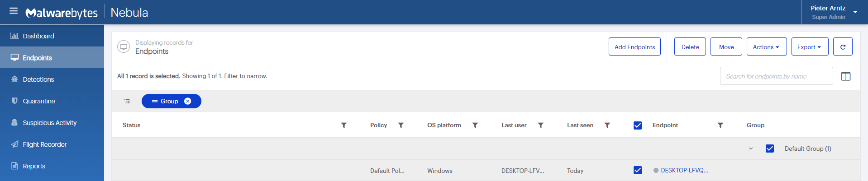Open the Actions dropdown
The height and width of the screenshot is (181, 868).
click(766, 47)
